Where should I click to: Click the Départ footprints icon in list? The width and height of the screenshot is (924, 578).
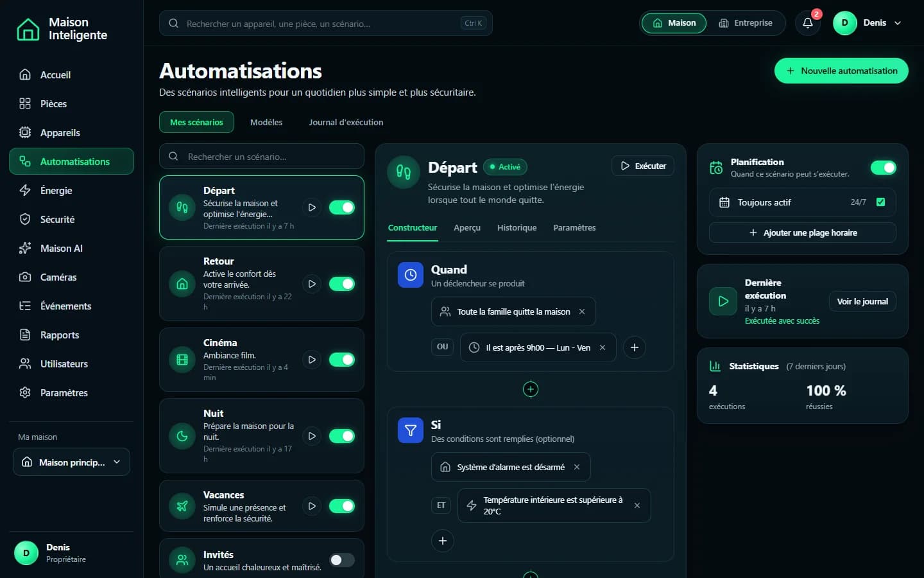[182, 207]
